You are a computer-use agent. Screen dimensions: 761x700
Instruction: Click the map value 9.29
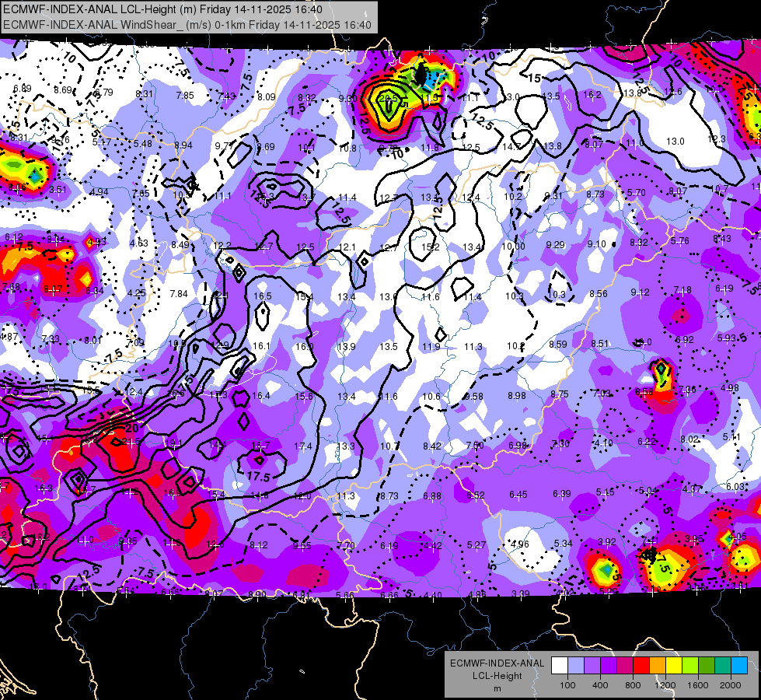(555, 245)
